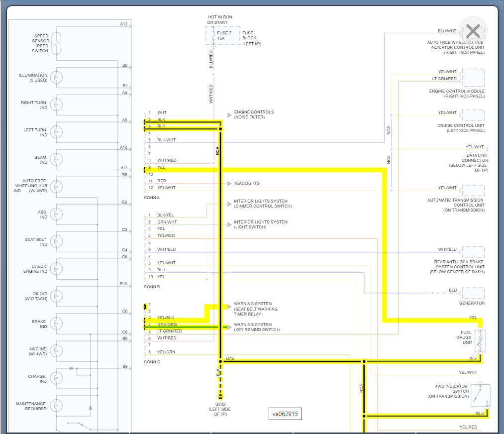
Task: Click the Check Engine Ind bulb symbol
Action: coord(57,268)
